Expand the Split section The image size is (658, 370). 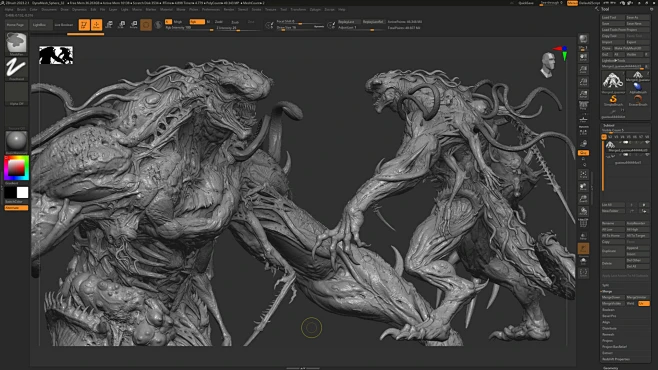[x=606, y=285]
